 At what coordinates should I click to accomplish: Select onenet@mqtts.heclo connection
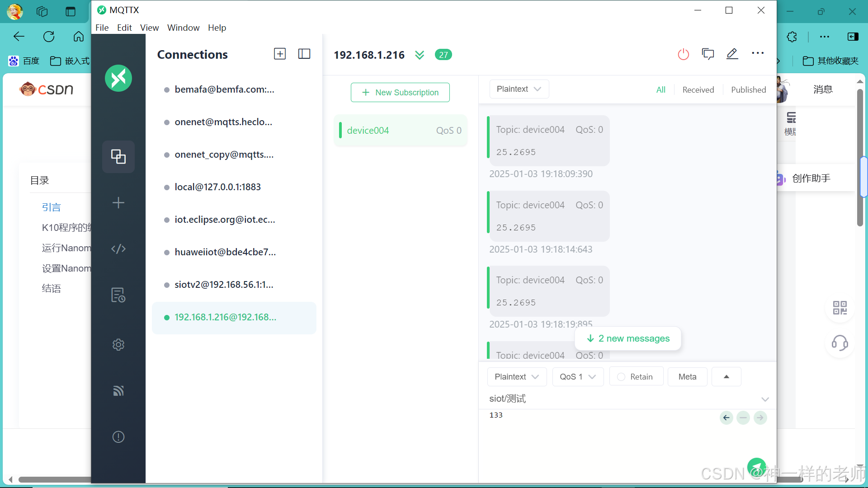(234, 122)
